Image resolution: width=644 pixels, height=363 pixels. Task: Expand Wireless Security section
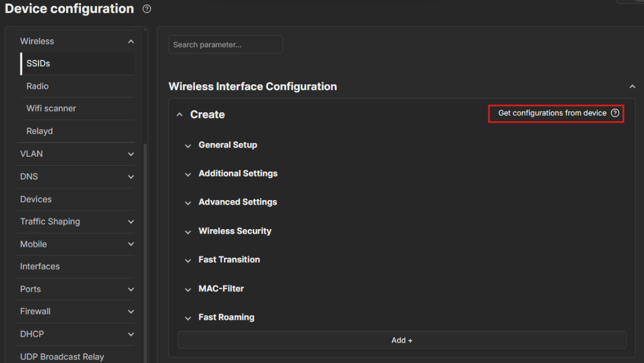(x=188, y=232)
